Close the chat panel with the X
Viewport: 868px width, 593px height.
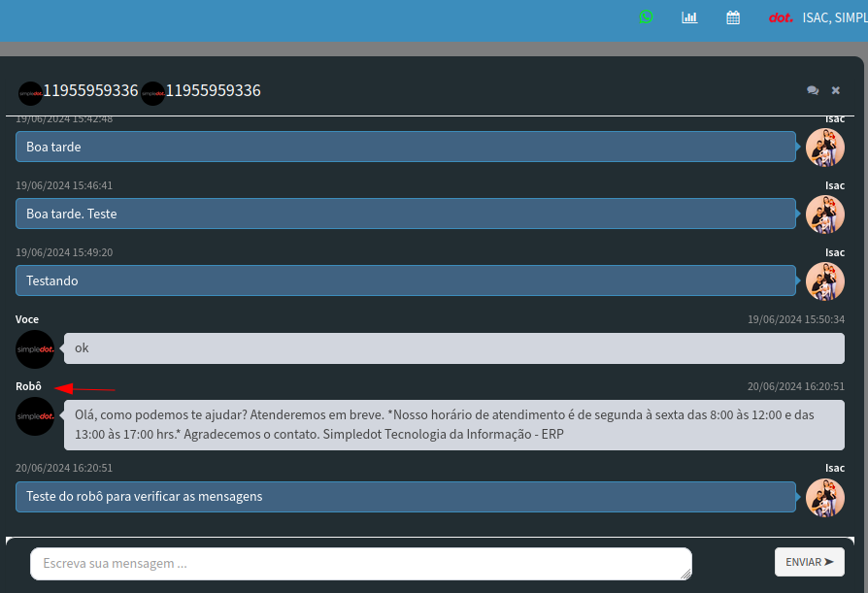coord(836,90)
